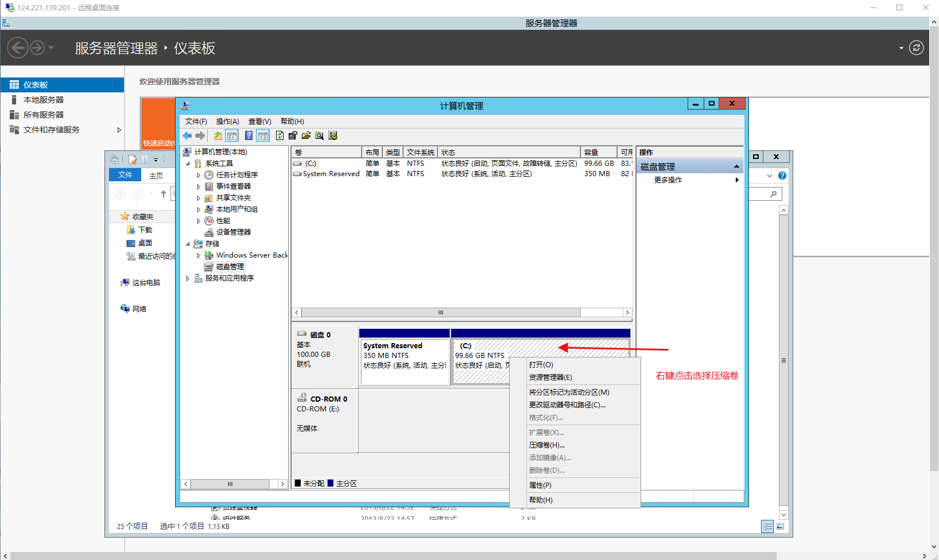Click the open folder toolbar icon

pyautogui.click(x=306, y=136)
